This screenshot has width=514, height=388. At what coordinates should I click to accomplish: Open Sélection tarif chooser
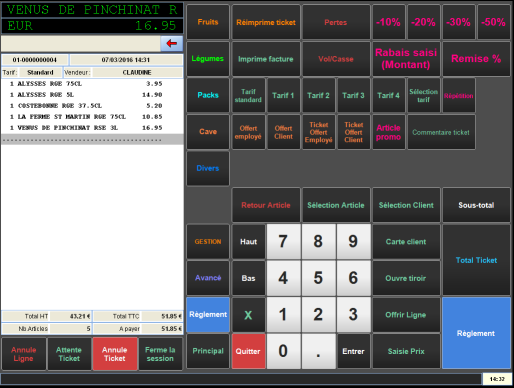[424, 95]
